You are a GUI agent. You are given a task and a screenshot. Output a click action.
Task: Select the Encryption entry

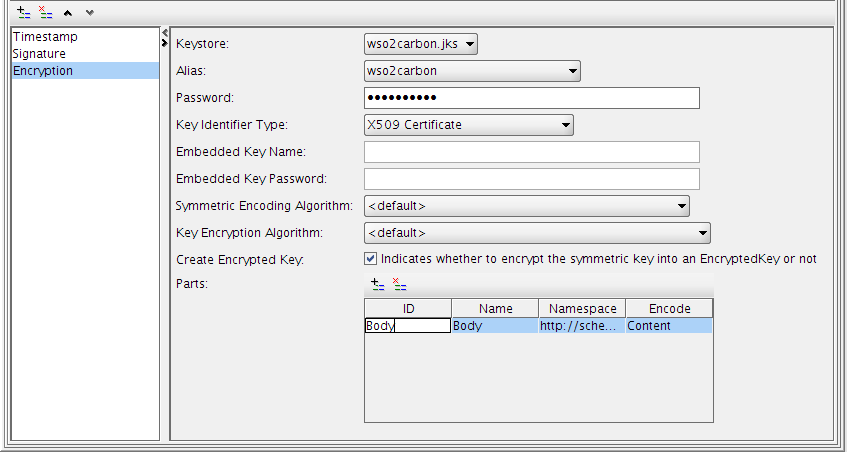(x=85, y=70)
